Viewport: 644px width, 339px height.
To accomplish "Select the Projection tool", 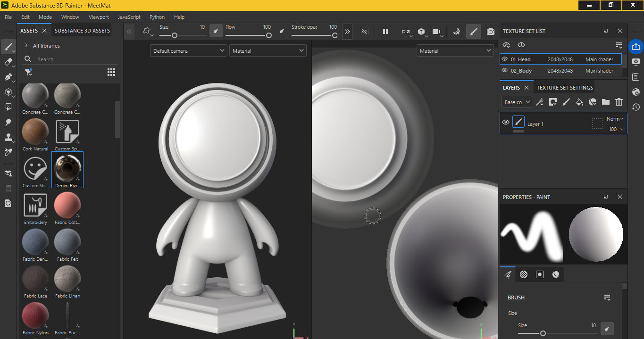I will (x=8, y=77).
